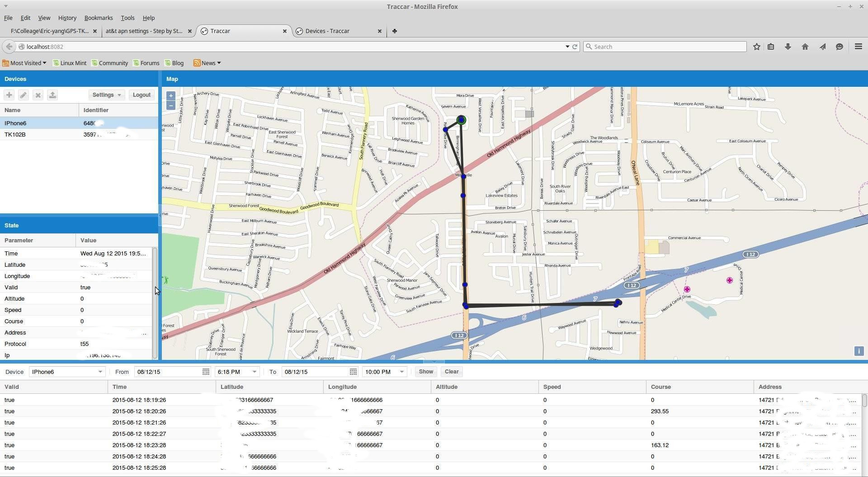Click the State panel vertical scrollbar
The height and width of the screenshot is (477, 868).
pyautogui.click(x=155, y=303)
